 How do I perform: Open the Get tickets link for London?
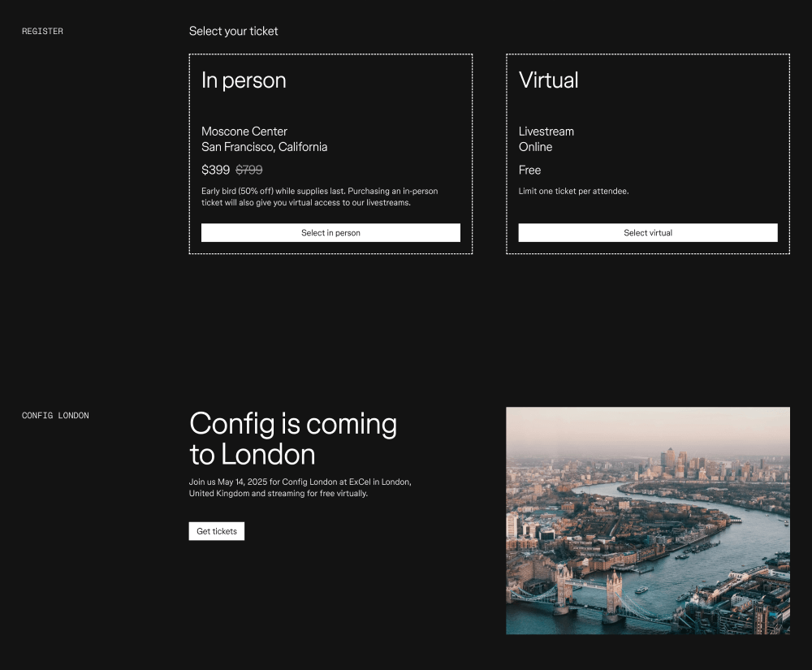click(x=217, y=531)
